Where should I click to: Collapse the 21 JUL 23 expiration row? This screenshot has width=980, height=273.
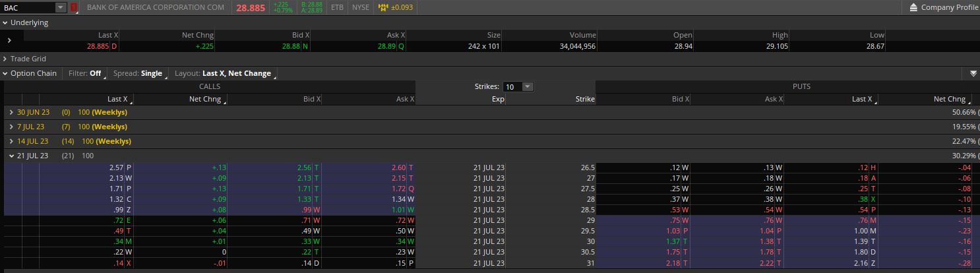click(11, 156)
